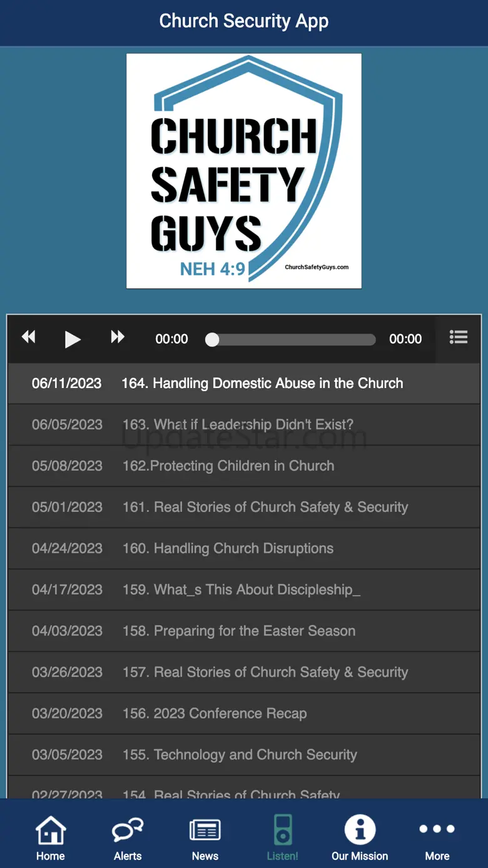Click the 04/17/2023 episode date
Screen dimensions: 488x868
(67, 590)
